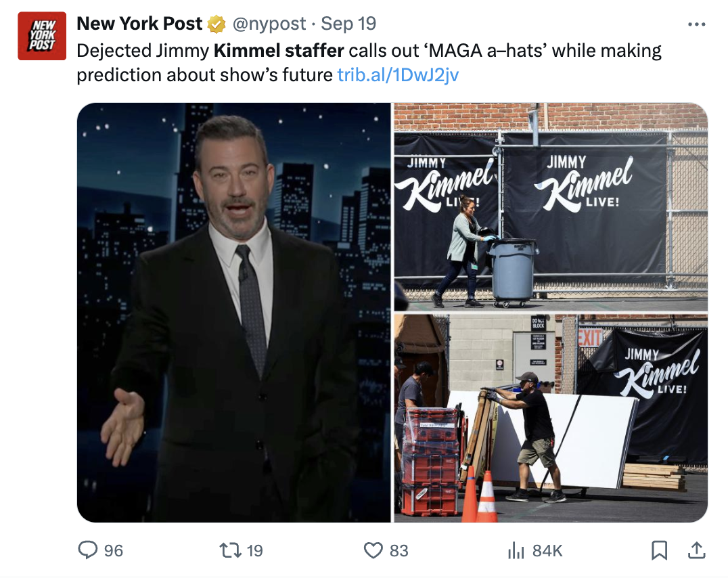Click the New York Post display name

[139, 24]
